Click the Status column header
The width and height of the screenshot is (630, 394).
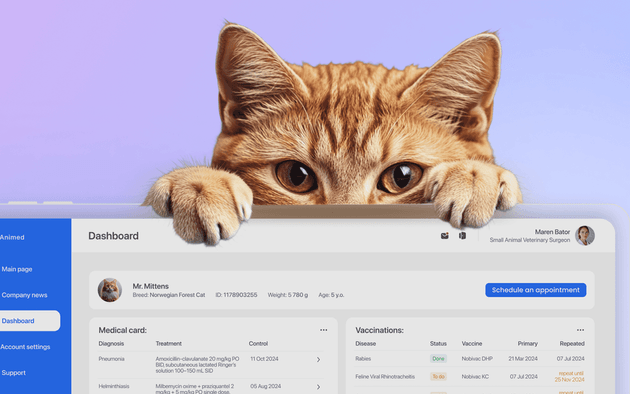(438, 344)
